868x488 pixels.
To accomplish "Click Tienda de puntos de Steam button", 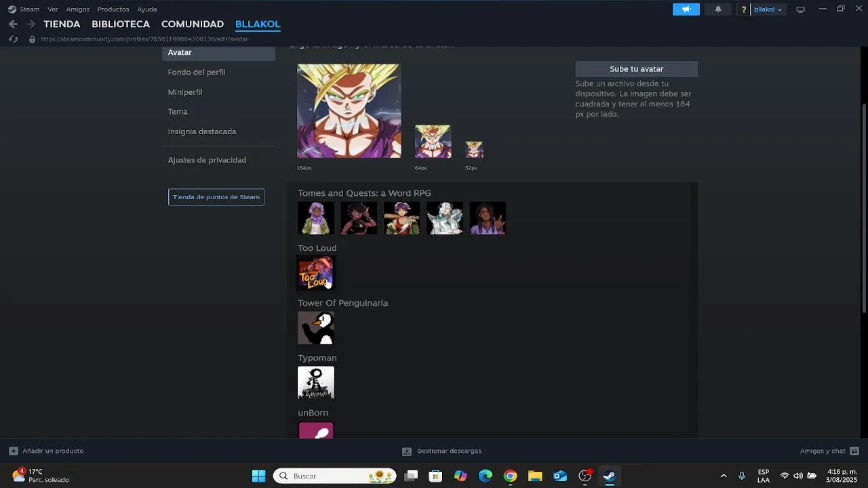I will tap(216, 197).
